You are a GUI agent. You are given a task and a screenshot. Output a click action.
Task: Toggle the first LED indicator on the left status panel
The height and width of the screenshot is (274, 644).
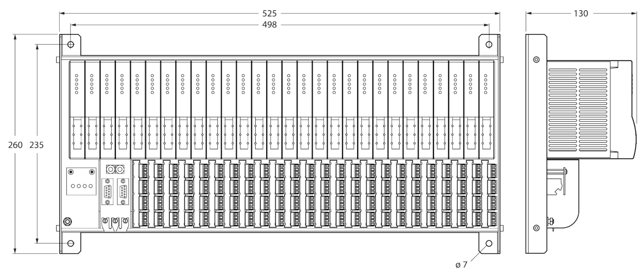tap(72, 186)
